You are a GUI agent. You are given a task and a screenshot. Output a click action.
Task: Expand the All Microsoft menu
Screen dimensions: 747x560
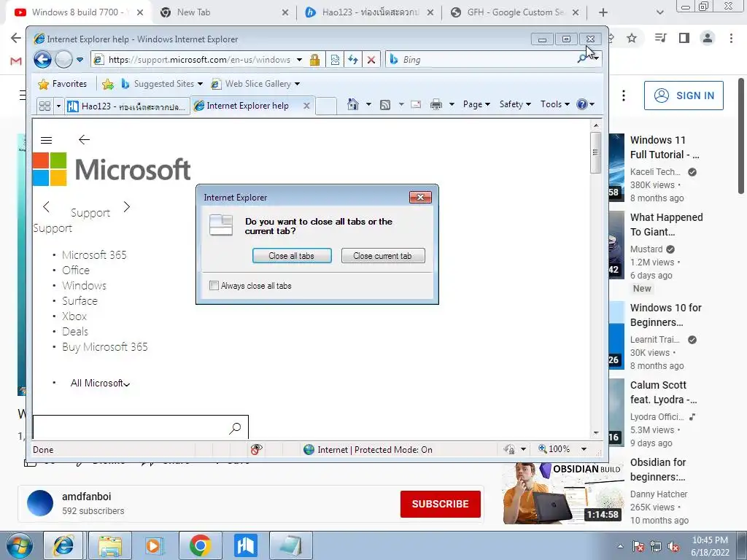pyautogui.click(x=100, y=384)
